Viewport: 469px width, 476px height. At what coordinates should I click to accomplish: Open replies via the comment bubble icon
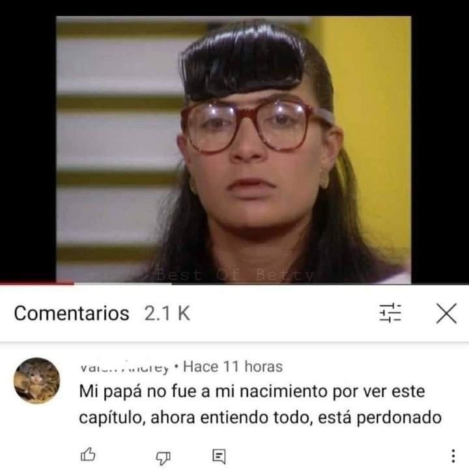click(219, 456)
